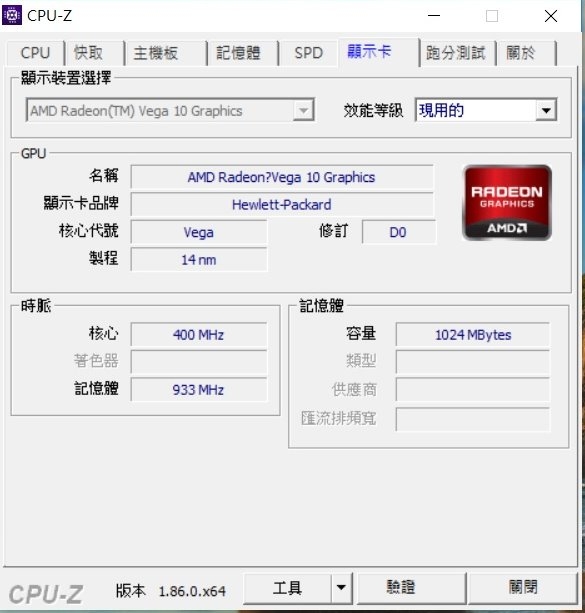Screen dimensions: 585x613
Task: Click GPU name field AMD Radeon Vega 10 Graphics
Action: point(282,177)
